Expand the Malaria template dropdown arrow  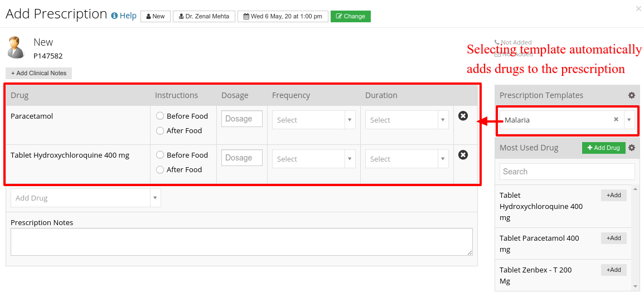(x=629, y=120)
